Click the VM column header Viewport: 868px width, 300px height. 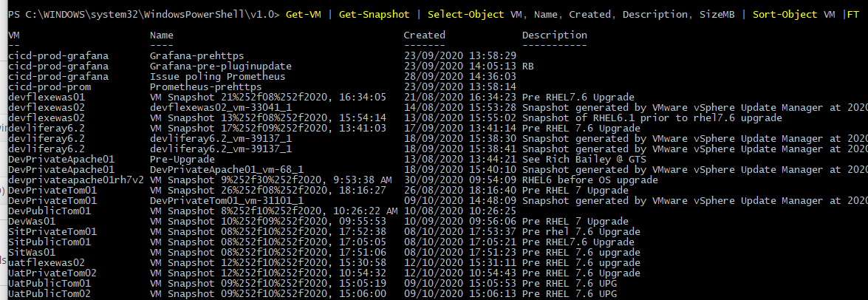(x=14, y=35)
